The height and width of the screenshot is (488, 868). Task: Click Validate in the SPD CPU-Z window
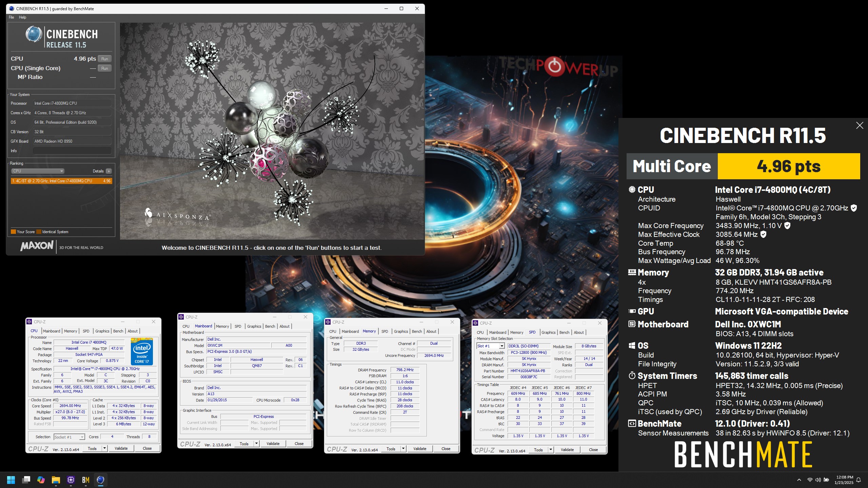(567, 450)
